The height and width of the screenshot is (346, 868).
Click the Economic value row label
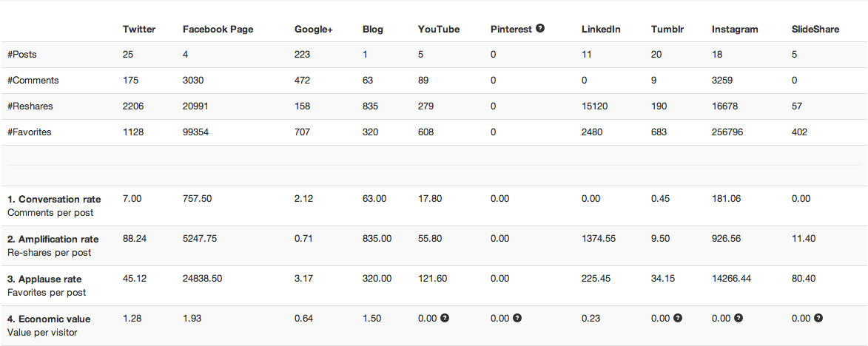click(50, 319)
